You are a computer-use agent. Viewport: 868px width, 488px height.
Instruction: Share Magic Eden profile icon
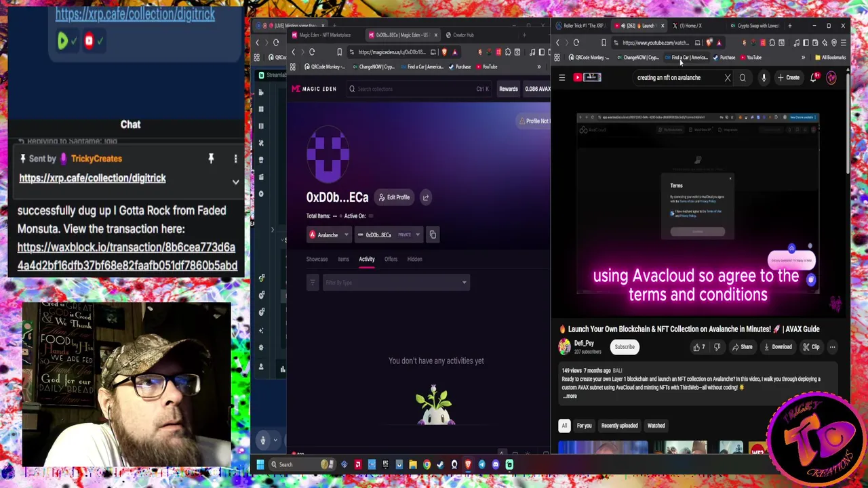pyautogui.click(x=426, y=197)
